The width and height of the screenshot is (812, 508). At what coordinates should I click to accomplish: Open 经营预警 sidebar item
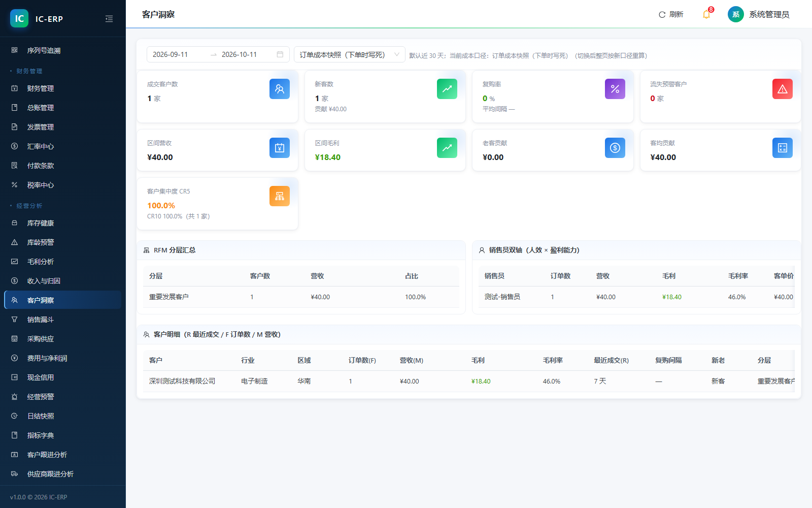pos(63,397)
